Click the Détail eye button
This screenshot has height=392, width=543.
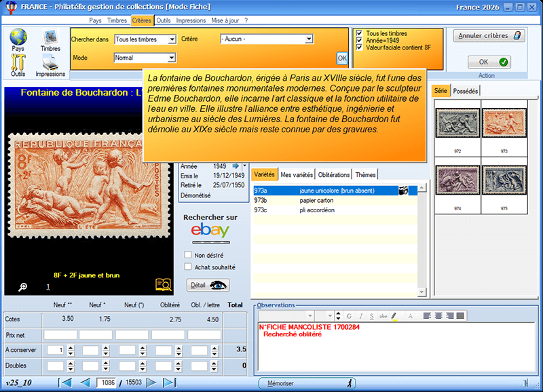pyautogui.click(x=208, y=285)
